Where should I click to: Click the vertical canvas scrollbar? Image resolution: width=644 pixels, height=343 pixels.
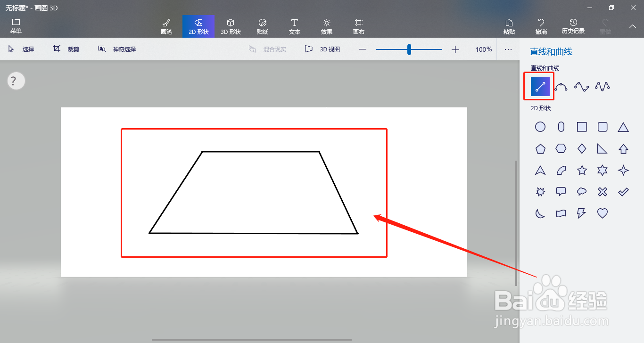pyautogui.click(x=516, y=223)
